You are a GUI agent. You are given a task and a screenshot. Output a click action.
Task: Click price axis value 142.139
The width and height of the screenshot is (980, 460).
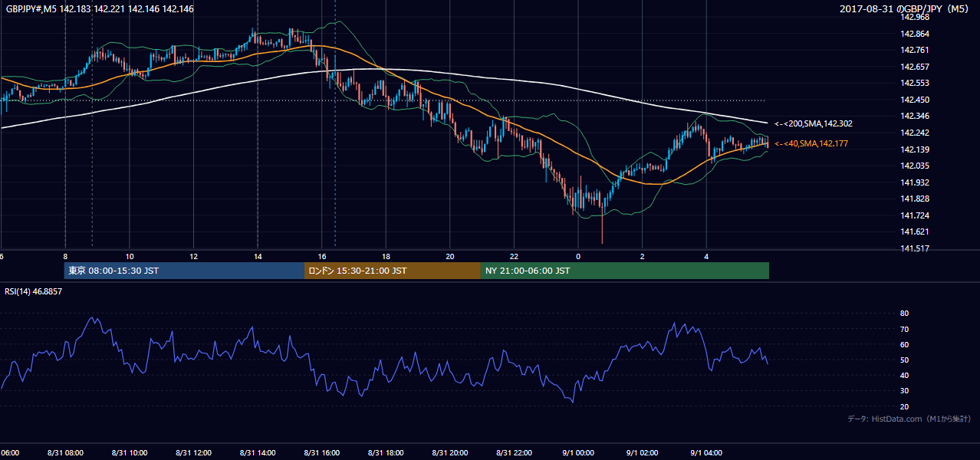click(916, 149)
